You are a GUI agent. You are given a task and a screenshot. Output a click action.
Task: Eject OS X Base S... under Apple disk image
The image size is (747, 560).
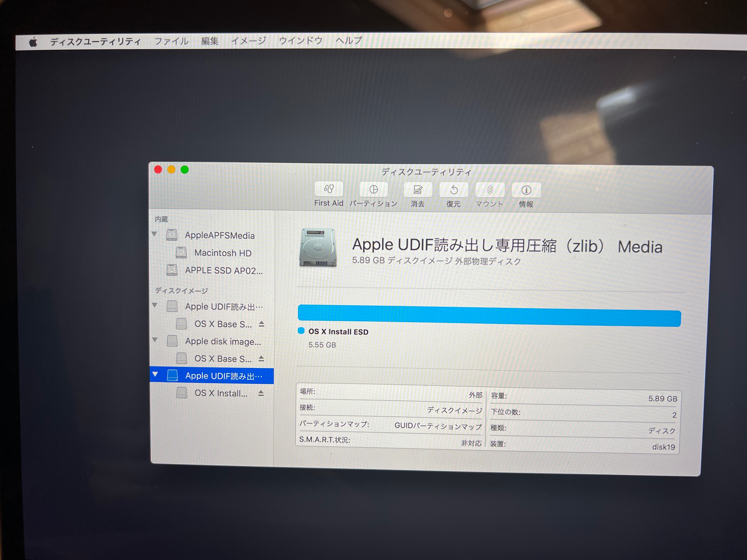[261, 359]
